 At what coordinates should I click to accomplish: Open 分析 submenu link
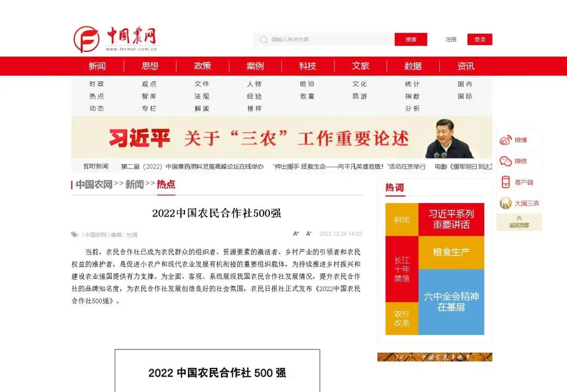[x=413, y=109]
